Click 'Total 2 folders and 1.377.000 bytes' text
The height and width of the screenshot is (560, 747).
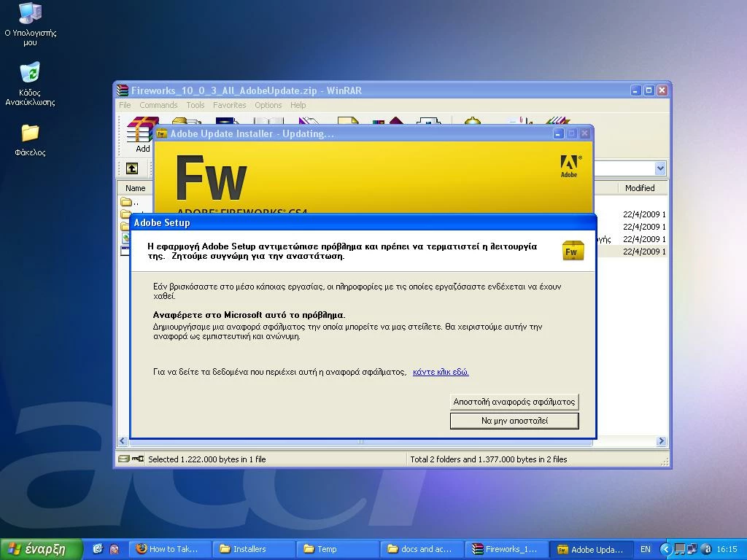click(488, 459)
